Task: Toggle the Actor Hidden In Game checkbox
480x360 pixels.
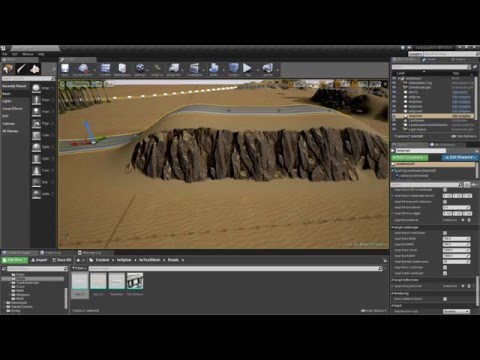Action: coord(445,299)
